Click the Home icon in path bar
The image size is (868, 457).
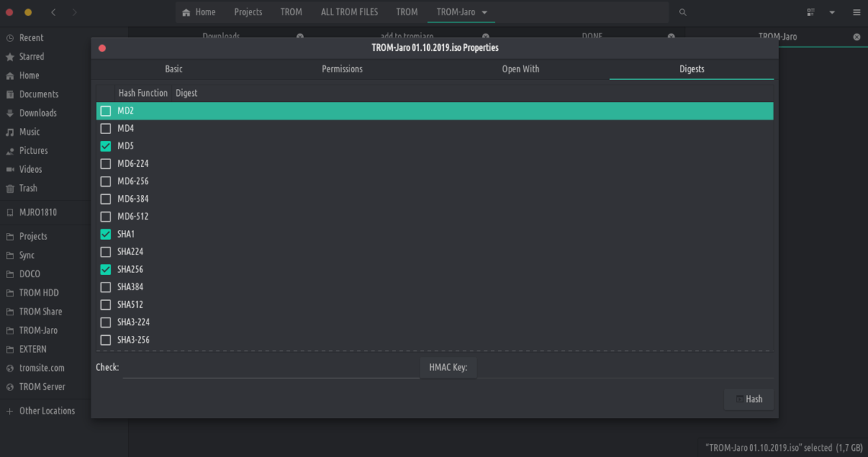click(x=187, y=12)
